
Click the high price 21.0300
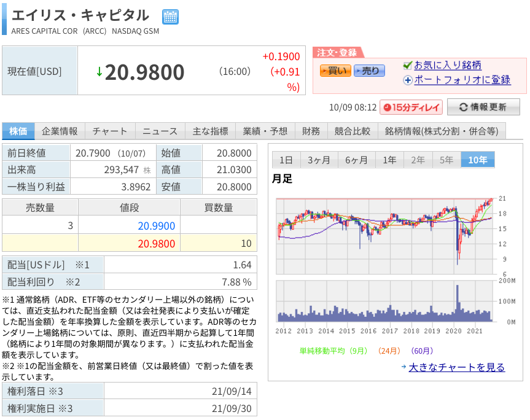(x=234, y=169)
